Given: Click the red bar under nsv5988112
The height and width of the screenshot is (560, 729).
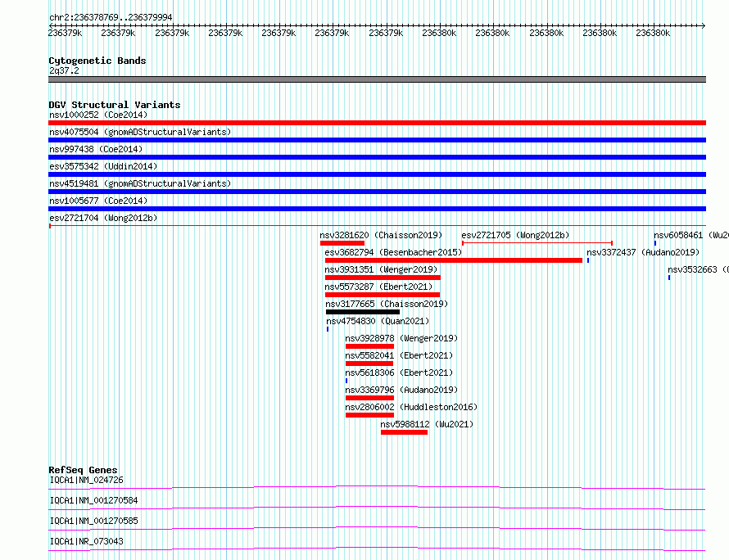Looking at the screenshot, I should click(x=404, y=432).
